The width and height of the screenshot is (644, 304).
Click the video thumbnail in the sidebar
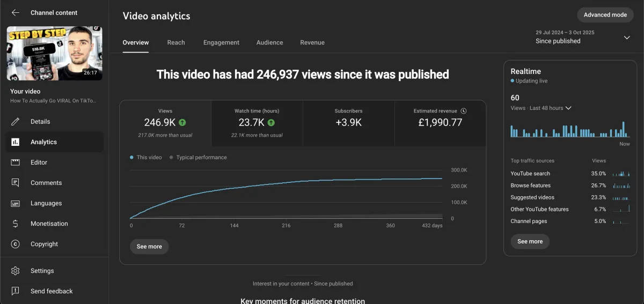click(x=54, y=54)
